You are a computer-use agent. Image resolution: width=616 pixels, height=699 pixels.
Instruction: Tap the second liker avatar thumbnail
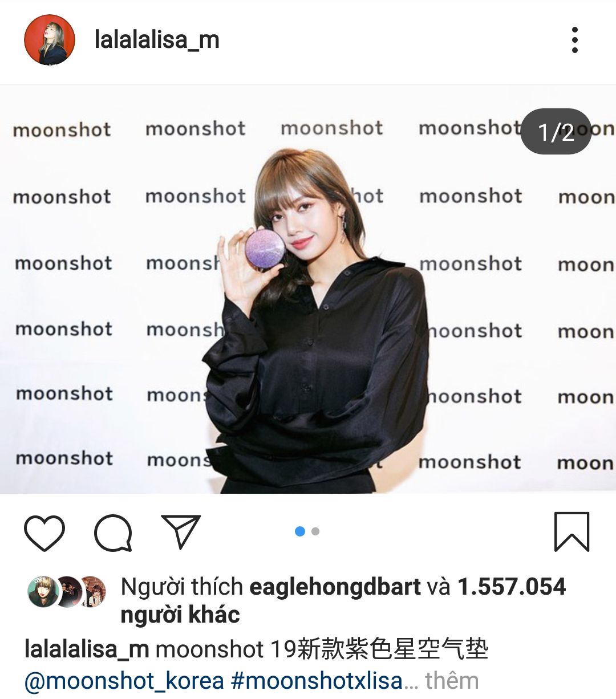(68, 592)
